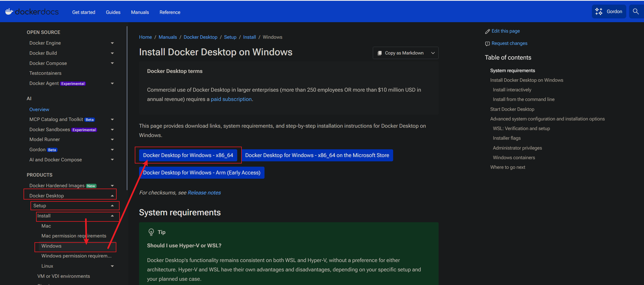Open the AI Overview sidebar link
Image resolution: width=644 pixels, height=285 pixels.
(39, 110)
